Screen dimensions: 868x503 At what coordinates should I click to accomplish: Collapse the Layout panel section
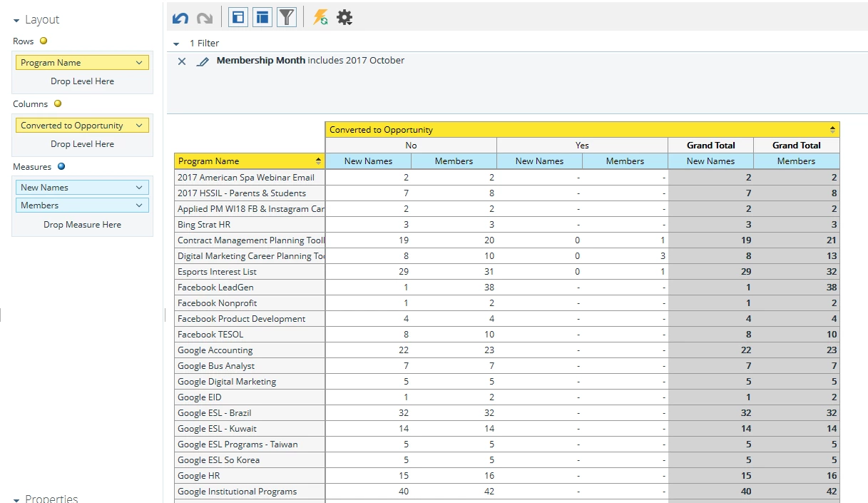16,21
